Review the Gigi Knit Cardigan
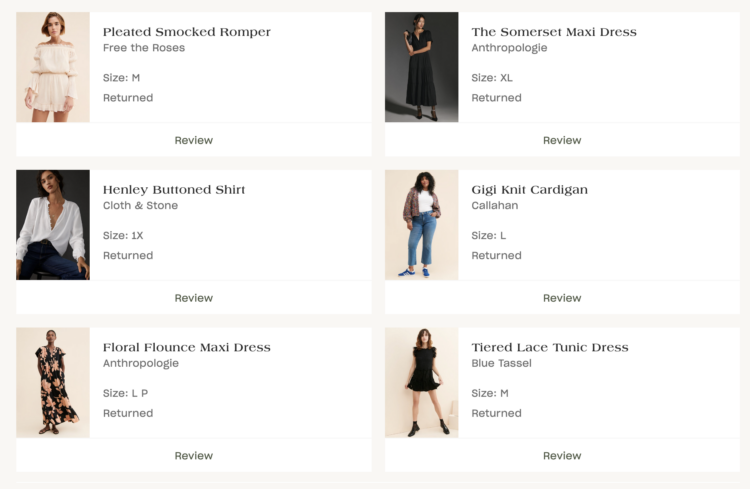Viewport: 750px width, 489px height. 562,298
